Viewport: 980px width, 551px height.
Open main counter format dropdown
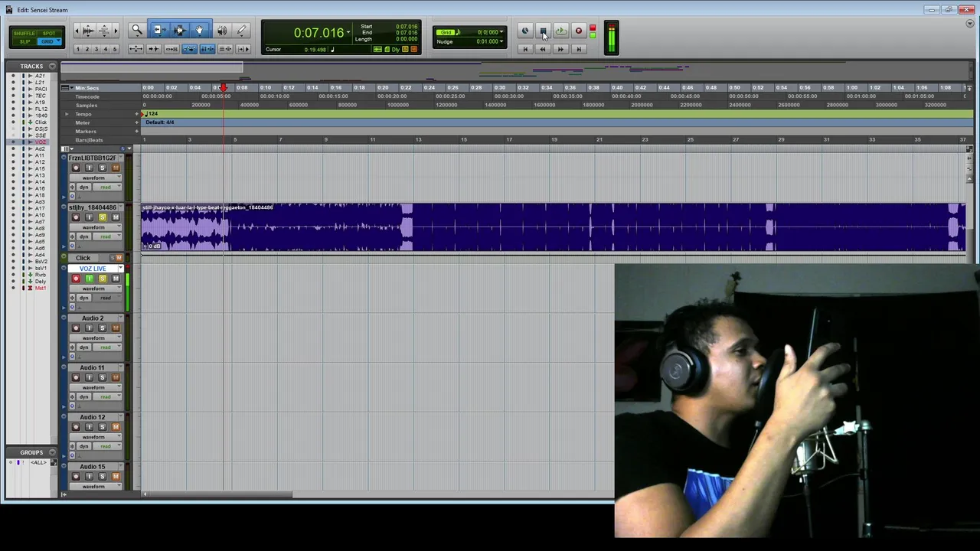click(x=348, y=32)
